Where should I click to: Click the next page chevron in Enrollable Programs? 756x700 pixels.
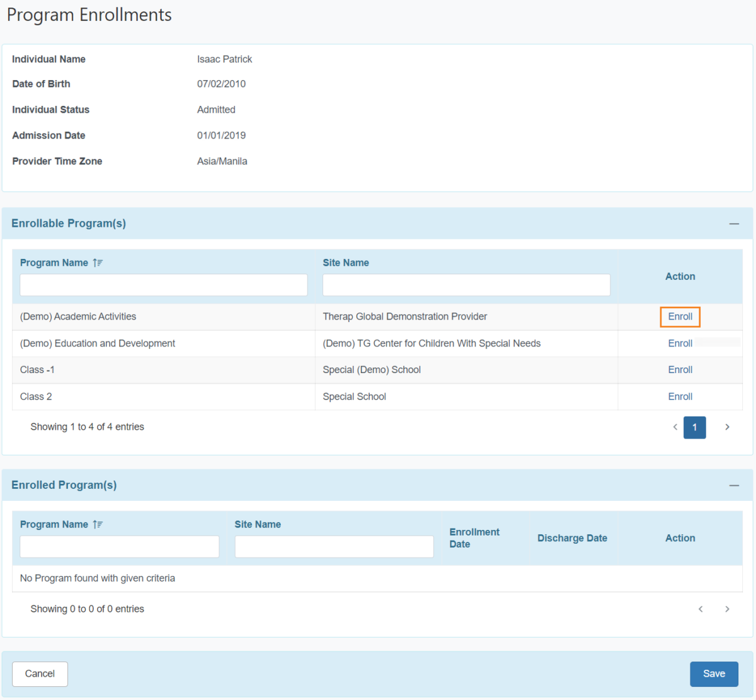[728, 427]
